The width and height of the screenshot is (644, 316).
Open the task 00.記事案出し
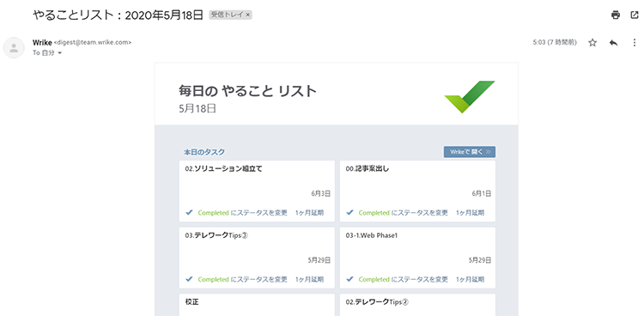tap(368, 168)
